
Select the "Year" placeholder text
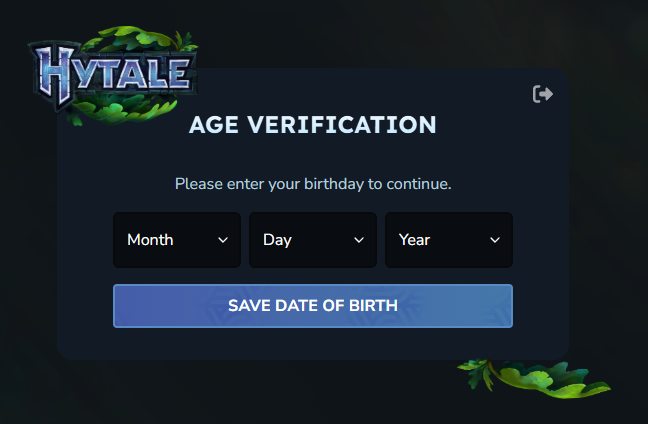(x=414, y=240)
